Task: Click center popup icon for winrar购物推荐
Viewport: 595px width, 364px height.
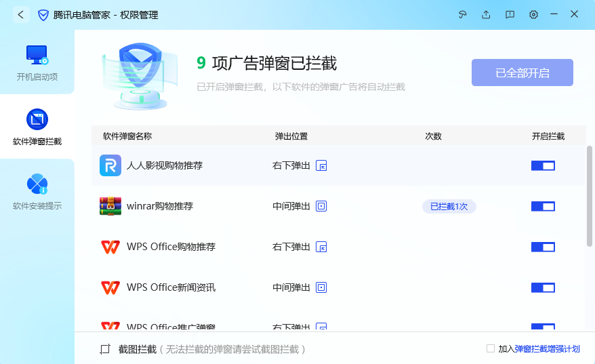Action: (321, 206)
